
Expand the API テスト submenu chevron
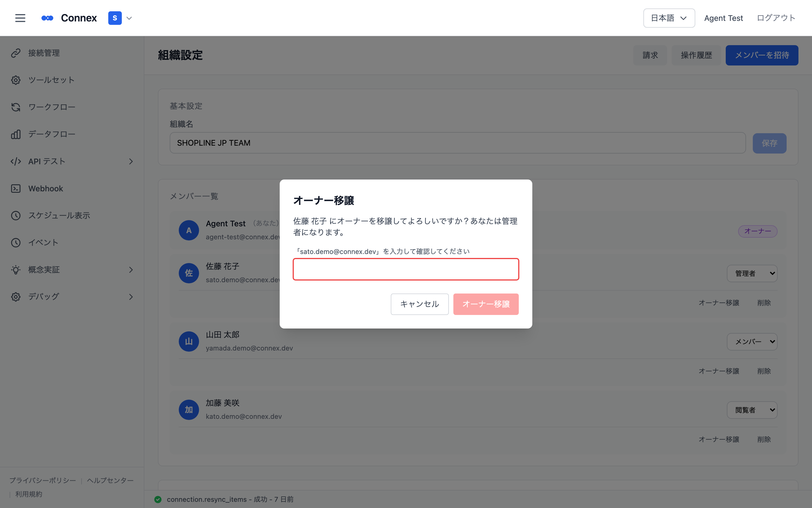click(x=131, y=162)
